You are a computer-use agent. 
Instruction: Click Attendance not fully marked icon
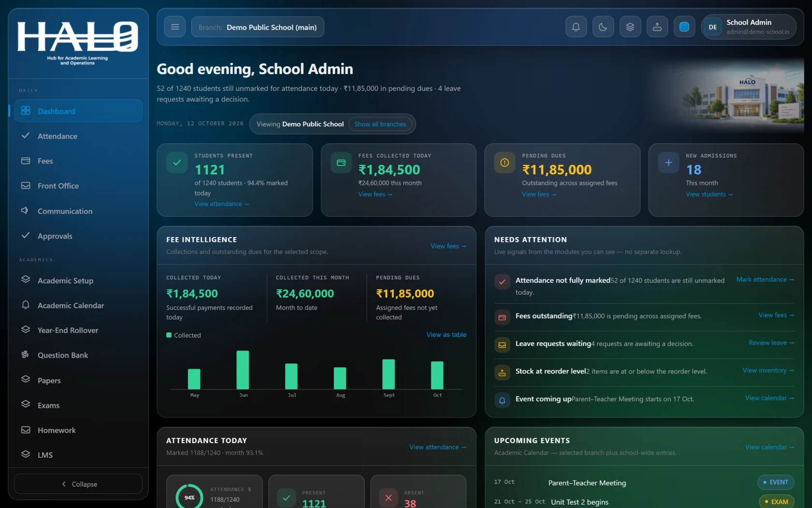[x=502, y=282]
